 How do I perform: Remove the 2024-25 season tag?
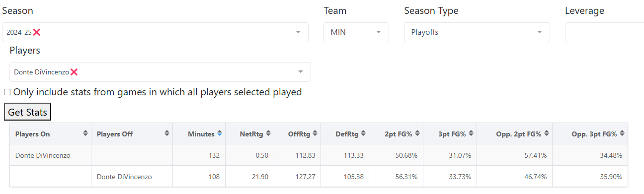[36, 32]
